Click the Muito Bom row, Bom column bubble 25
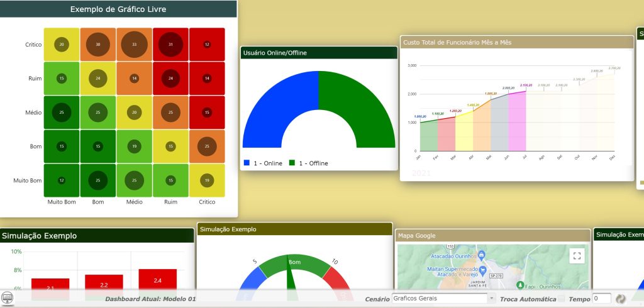Screen dimensions: 644x308 [97, 180]
